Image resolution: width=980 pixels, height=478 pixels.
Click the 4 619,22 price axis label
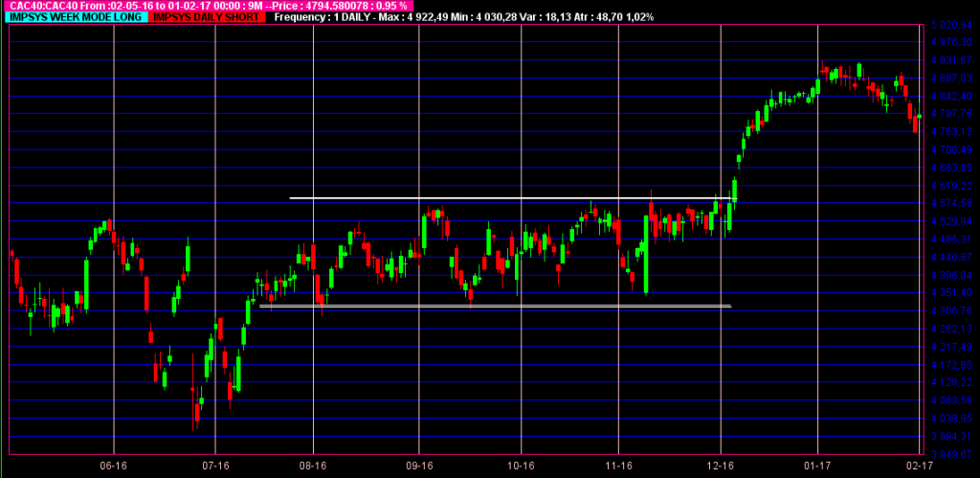tap(951, 186)
